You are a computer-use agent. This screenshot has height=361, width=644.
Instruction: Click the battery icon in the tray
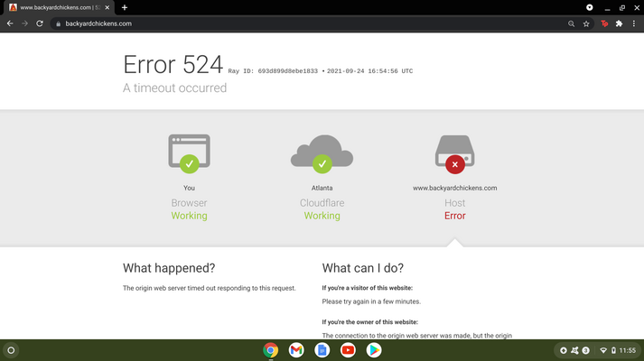(x=613, y=350)
